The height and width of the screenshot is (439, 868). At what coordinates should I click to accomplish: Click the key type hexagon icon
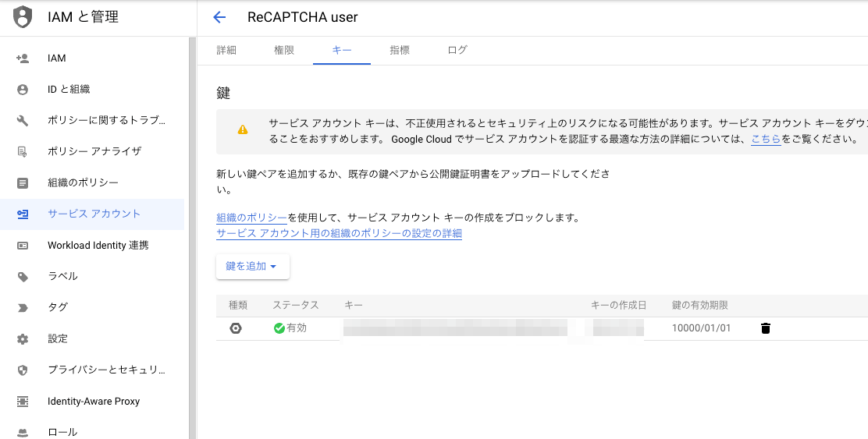236,328
